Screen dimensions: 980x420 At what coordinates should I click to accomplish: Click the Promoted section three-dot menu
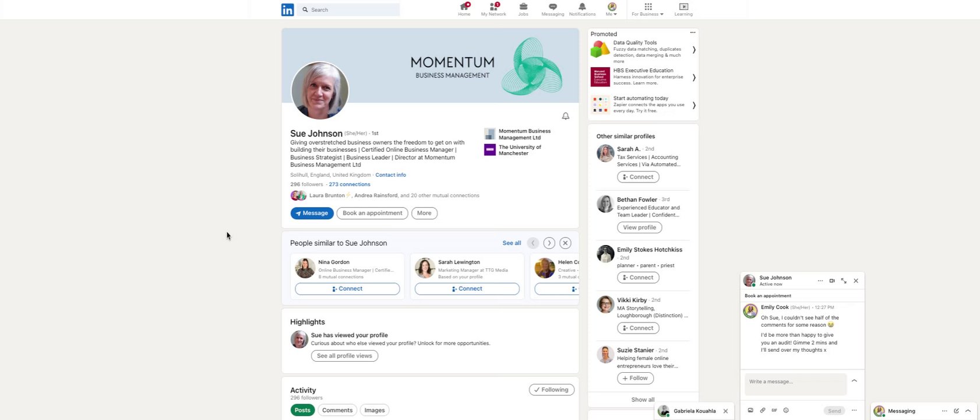click(692, 33)
